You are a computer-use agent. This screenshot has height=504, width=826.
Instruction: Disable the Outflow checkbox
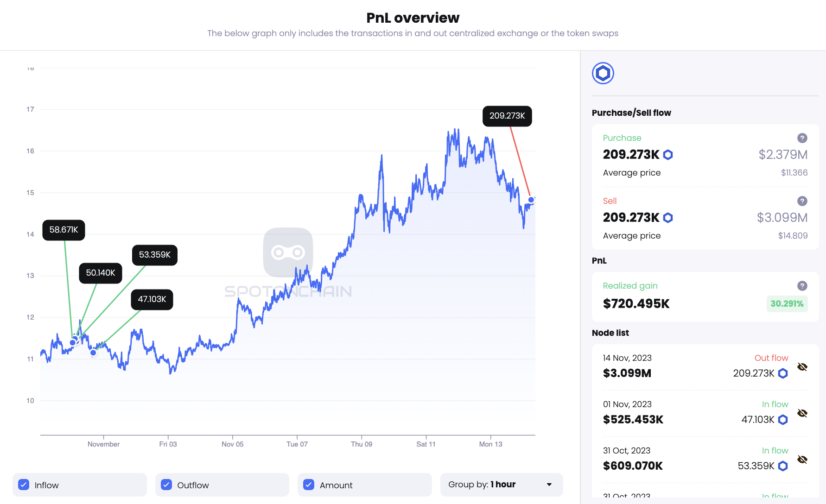[x=166, y=485]
